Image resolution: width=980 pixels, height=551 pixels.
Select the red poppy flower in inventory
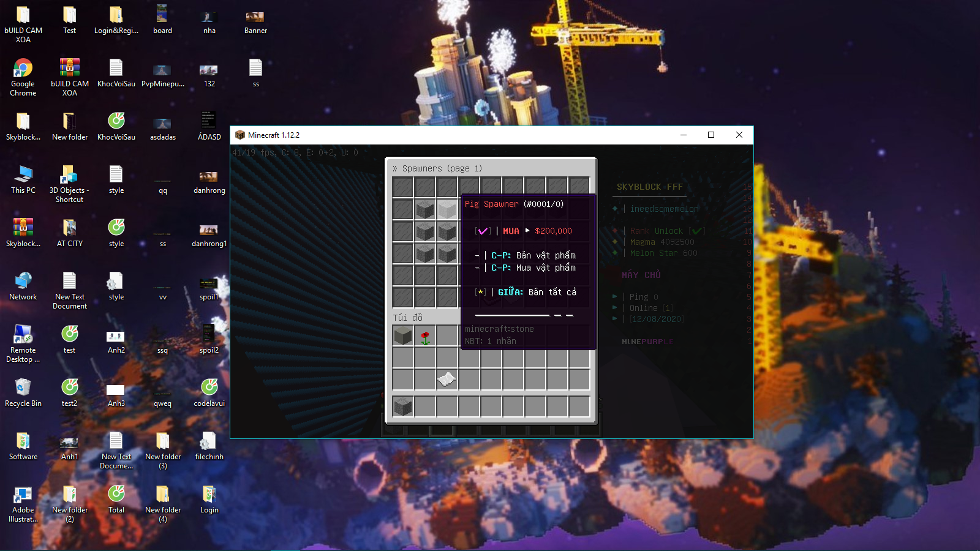click(x=424, y=335)
